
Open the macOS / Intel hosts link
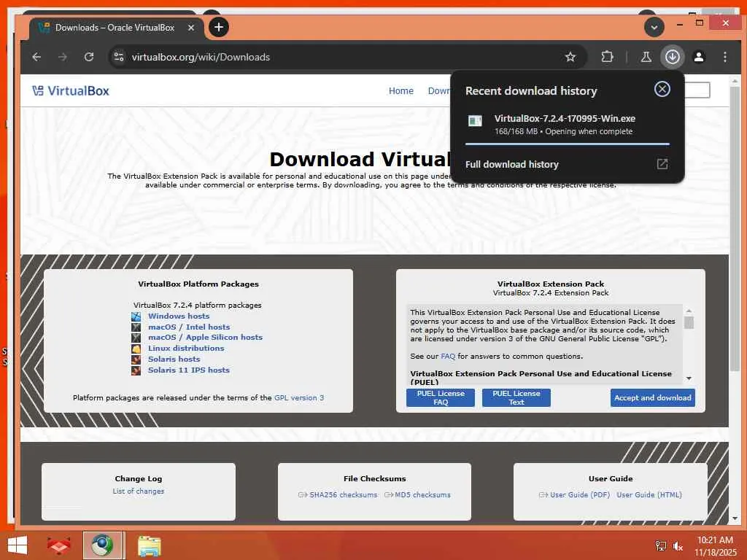(x=189, y=327)
